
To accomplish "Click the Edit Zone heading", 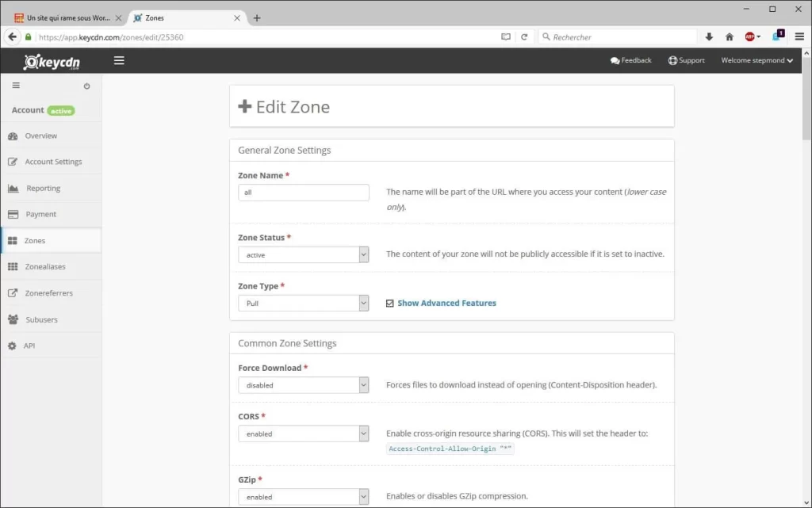I will [x=284, y=106].
